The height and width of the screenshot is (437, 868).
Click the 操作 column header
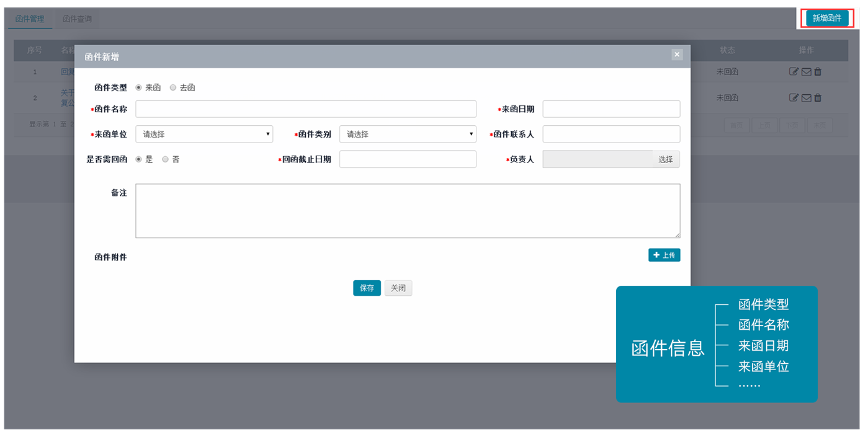(x=806, y=50)
